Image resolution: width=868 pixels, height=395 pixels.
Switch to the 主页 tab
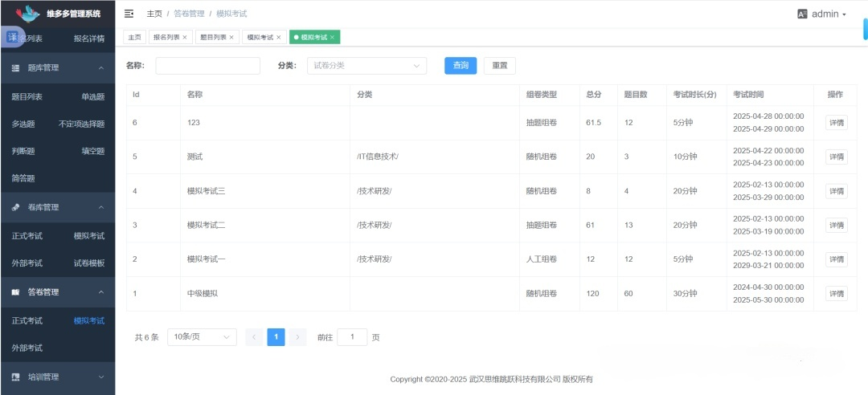tap(134, 37)
